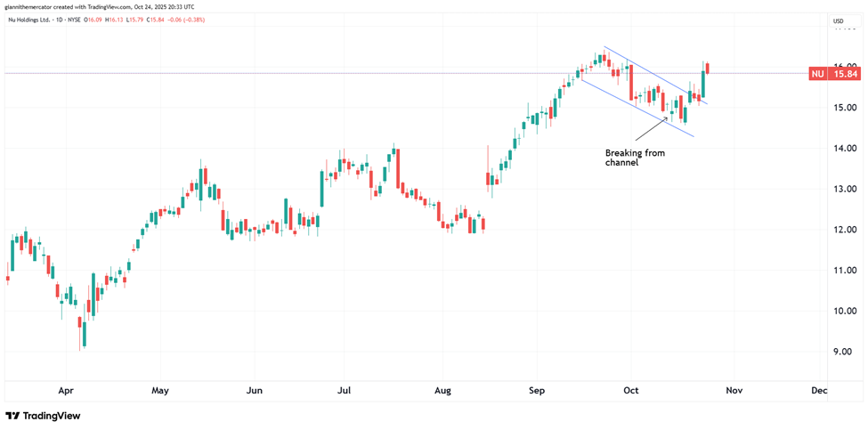The width and height of the screenshot is (868, 430).
Task: Click the Nov label on the time axis
Action: (x=734, y=391)
